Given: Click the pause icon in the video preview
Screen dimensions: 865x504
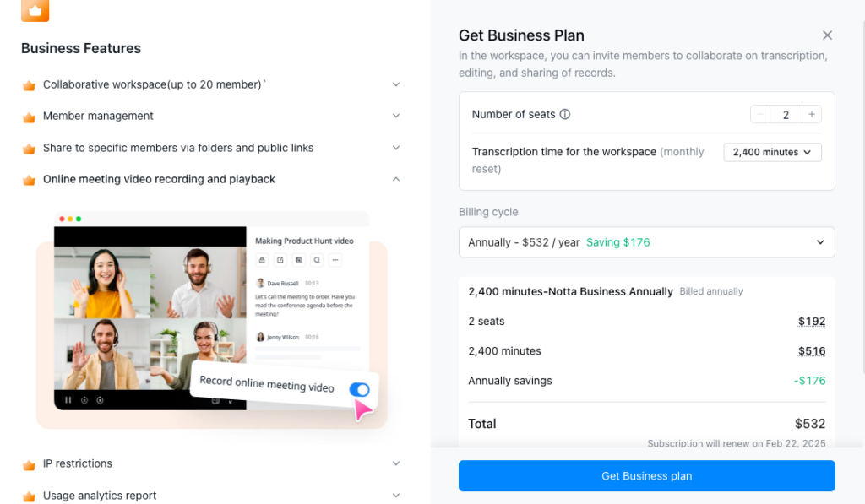Looking at the screenshot, I should click(68, 399).
